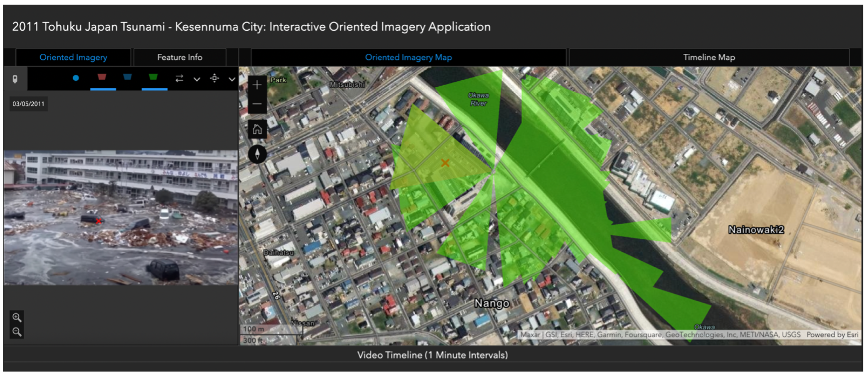This screenshot has height=378, width=868.
Task: Zoom out on the map
Action: click(x=257, y=104)
